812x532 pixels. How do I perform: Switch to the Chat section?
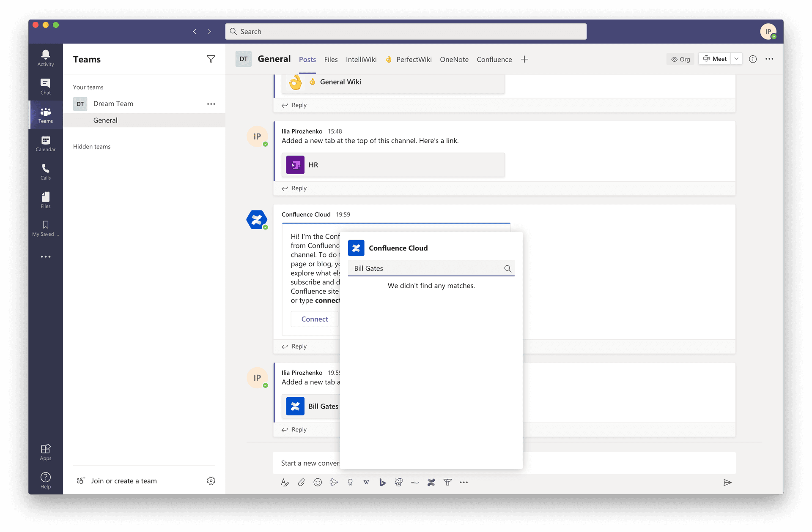coord(45,86)
